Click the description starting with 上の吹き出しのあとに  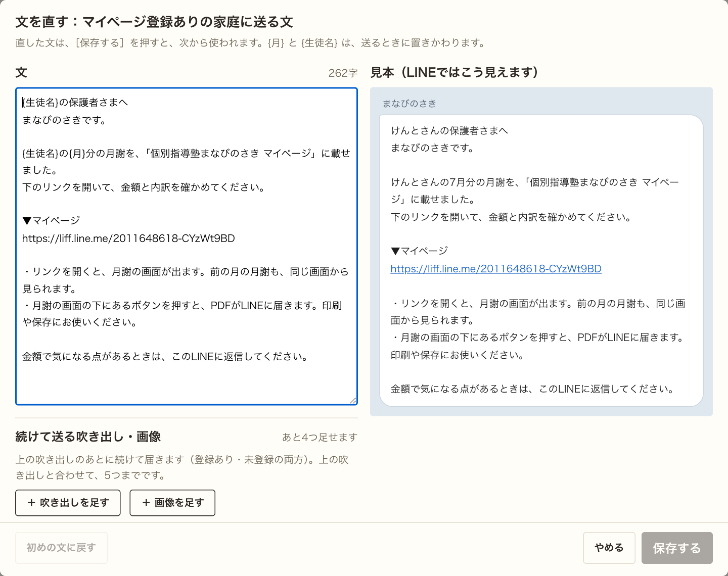click(x=182, y=467)
